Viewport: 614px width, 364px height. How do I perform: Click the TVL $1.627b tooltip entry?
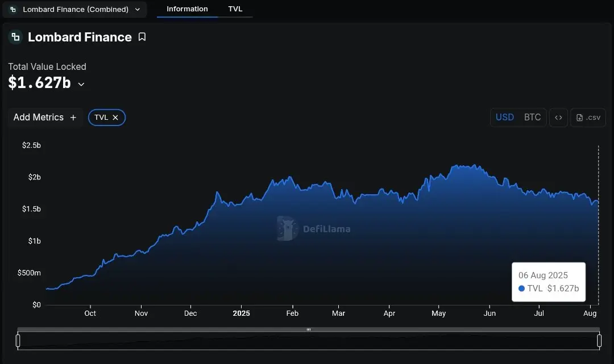[x=548, y=288]
